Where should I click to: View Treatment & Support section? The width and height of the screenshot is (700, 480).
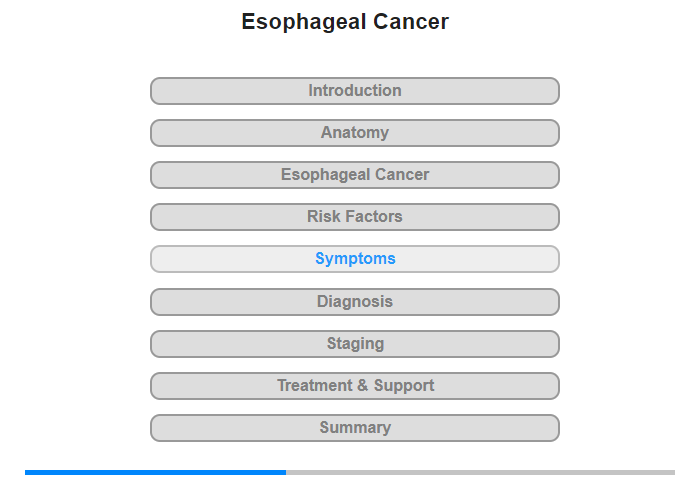click(354, 386)
